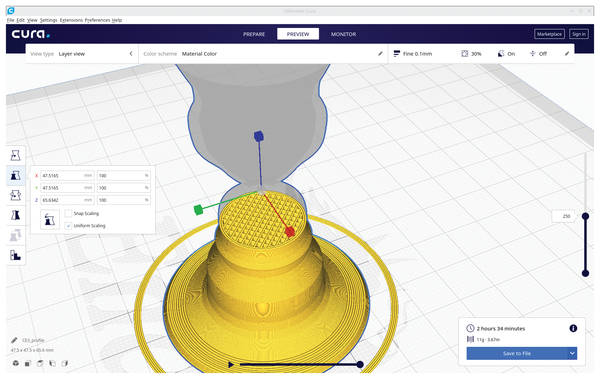Click the reset scale icon button
The image size is (600, 379).
pyautogui.click(x=50, y=220)
